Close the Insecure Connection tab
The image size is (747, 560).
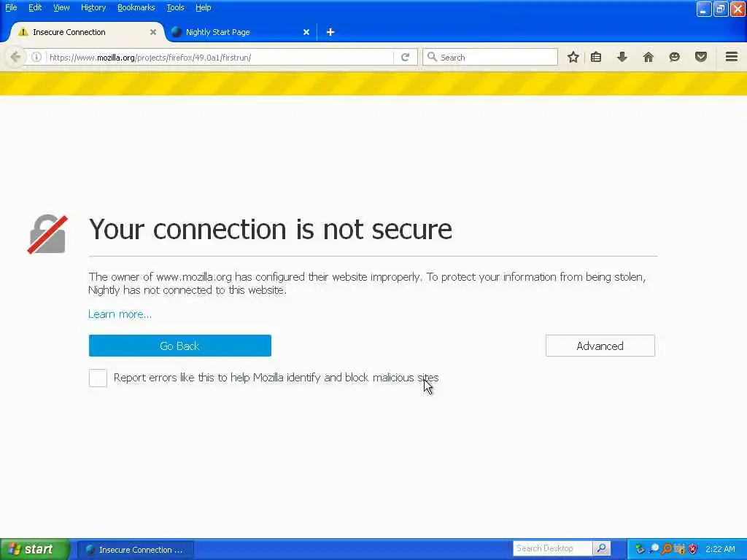[x=153, y=32]
